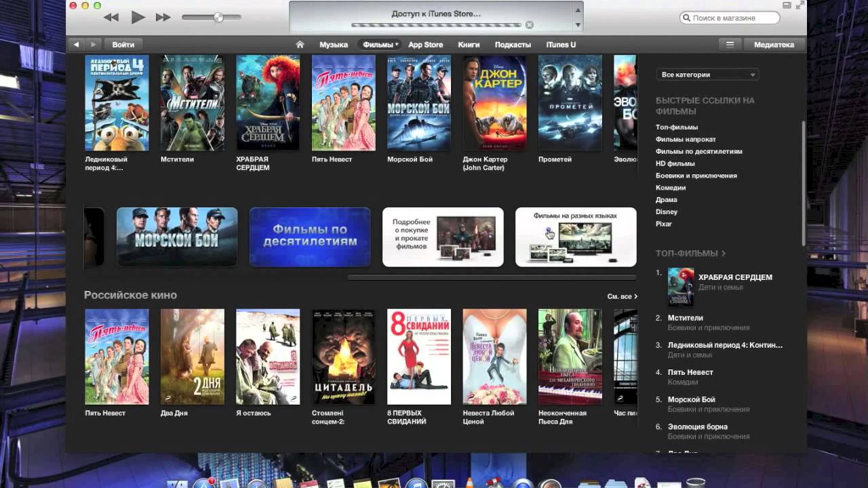Open the 'Фильмы' tab dropdown

(x=379, y=45)
